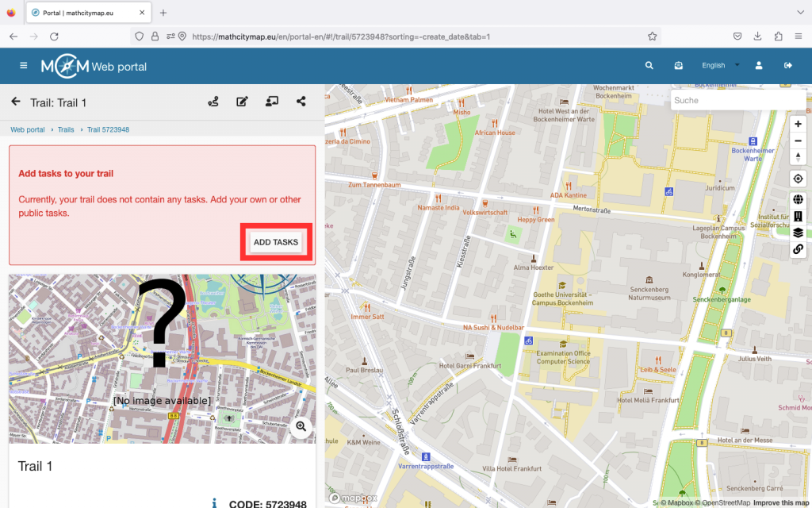Zoom in on the map

tap(798, 124)
